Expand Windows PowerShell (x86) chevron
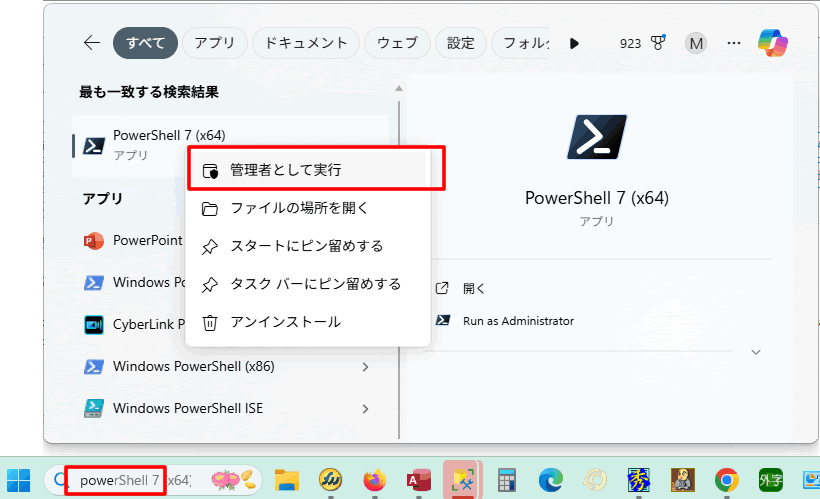This screenshot has width=820, height=499. 366,367
